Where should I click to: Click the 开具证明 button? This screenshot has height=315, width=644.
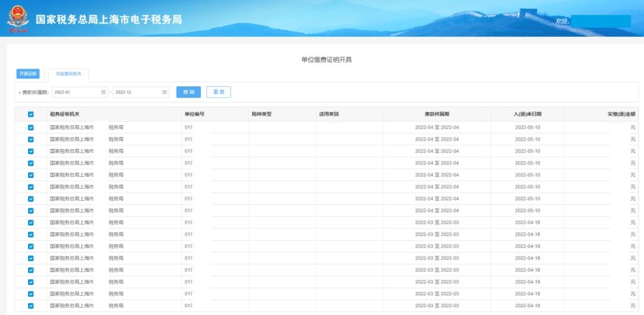point(27,74)
